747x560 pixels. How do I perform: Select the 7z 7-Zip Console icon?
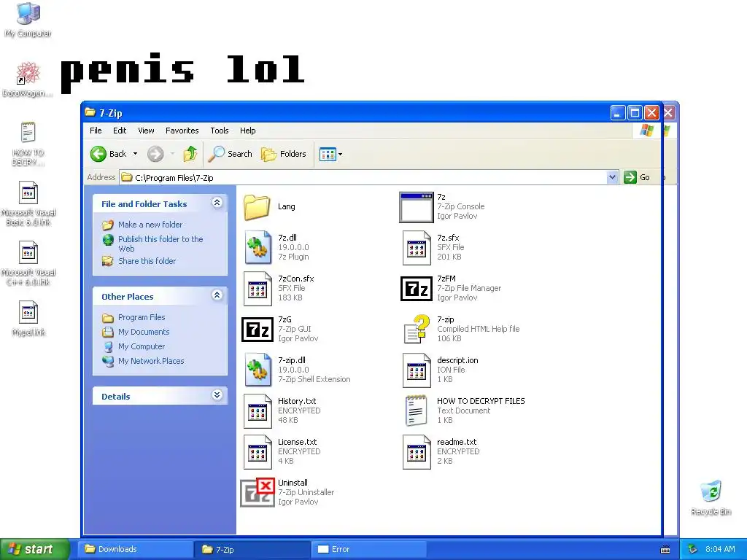pos(417,207)
